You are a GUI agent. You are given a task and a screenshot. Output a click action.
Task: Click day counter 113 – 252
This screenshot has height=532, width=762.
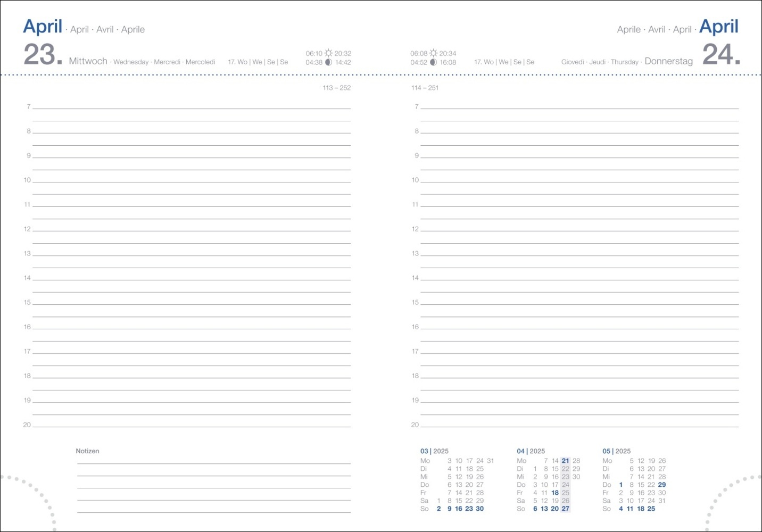(337, 88)
